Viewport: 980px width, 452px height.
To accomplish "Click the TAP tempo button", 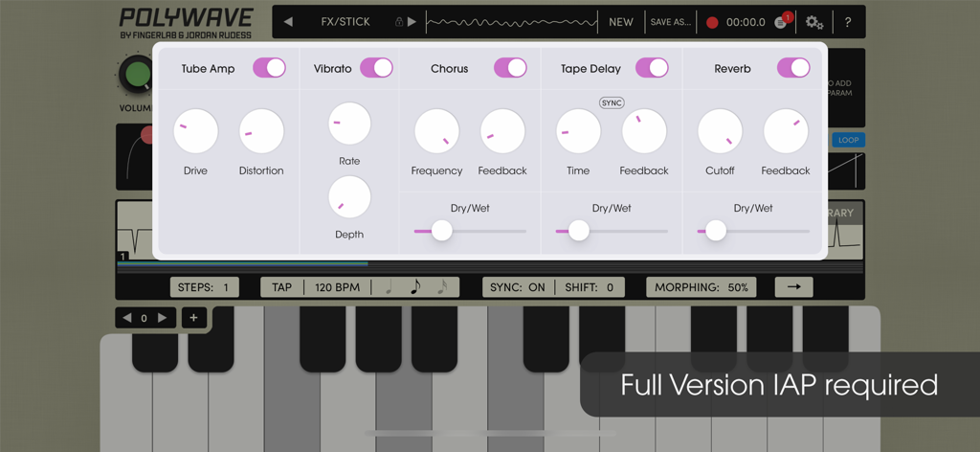I will 282,287.
